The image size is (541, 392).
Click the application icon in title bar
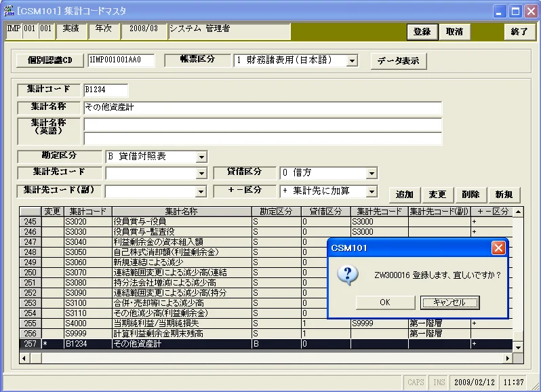[9, 11]
